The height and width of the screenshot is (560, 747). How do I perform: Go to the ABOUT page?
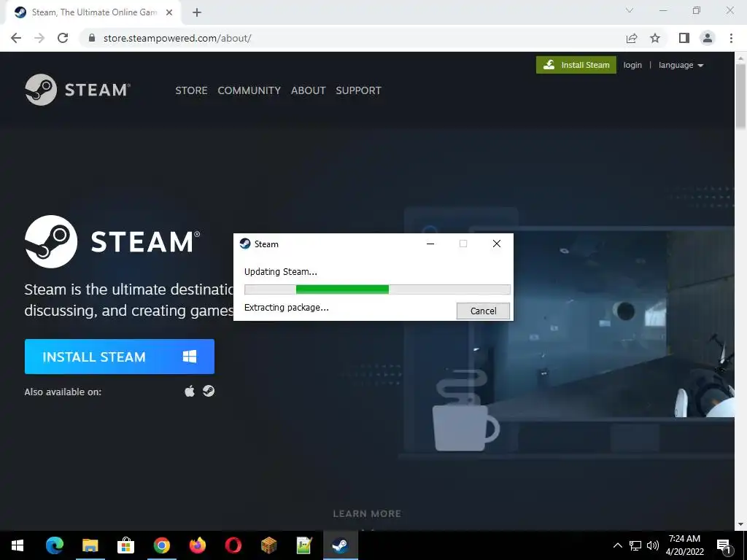click(x=309, y=90)
